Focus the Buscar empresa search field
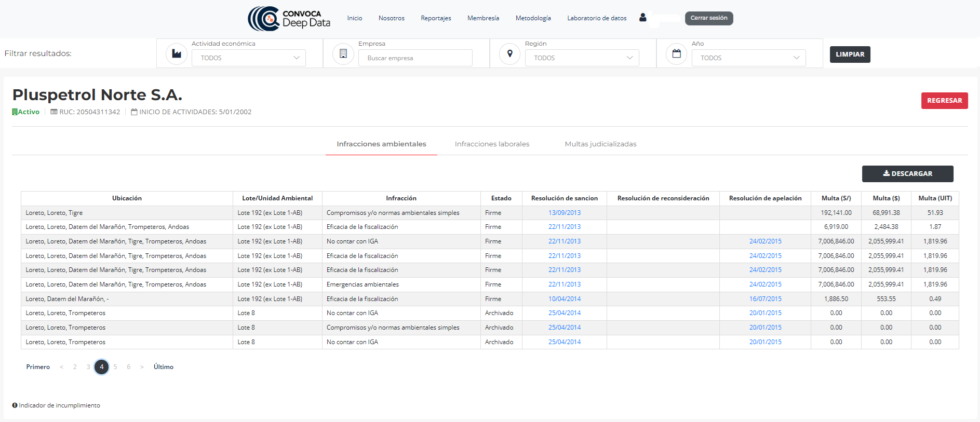 pyautogui.click(x=415, y=58)
